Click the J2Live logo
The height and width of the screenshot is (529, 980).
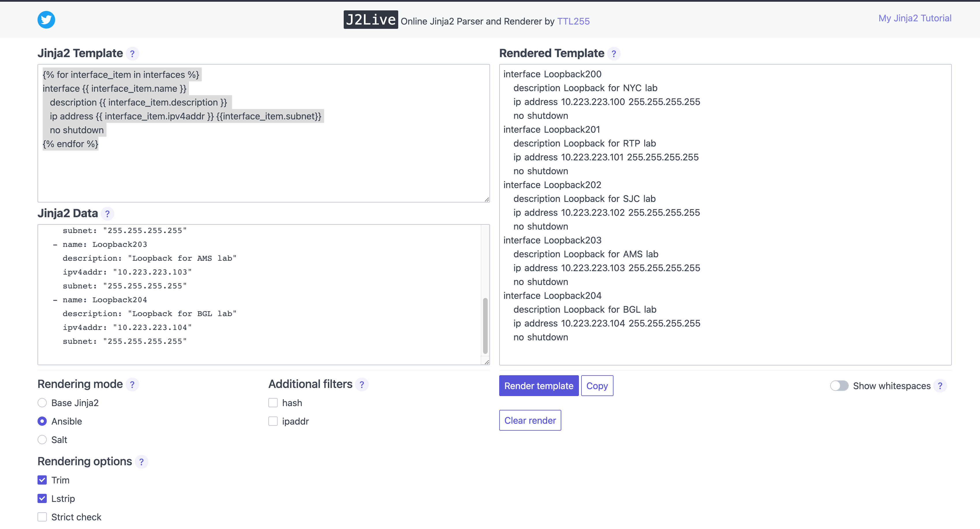371,20
